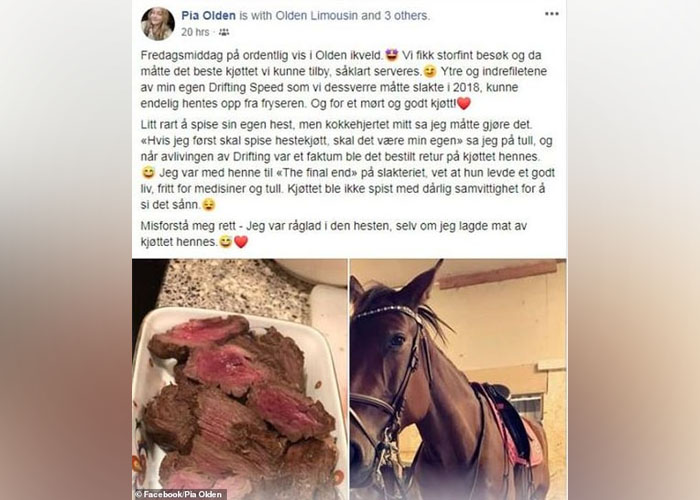The image size is (700, 500).
Task: Click the paragraph starting 'Fredagsmiddag på ordentlig'
Action: pyautogui.click(x=344, y=79)
